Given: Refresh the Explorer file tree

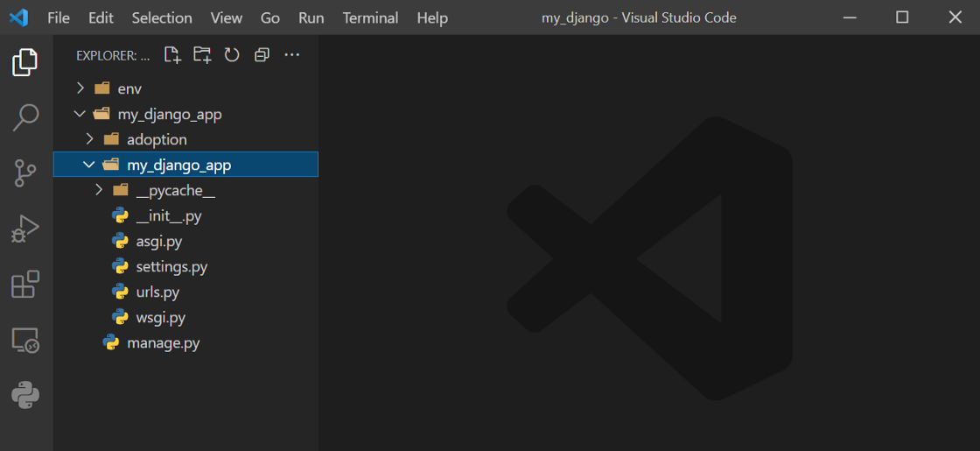Looking at the screenshot, I should [x=232, y=55].
